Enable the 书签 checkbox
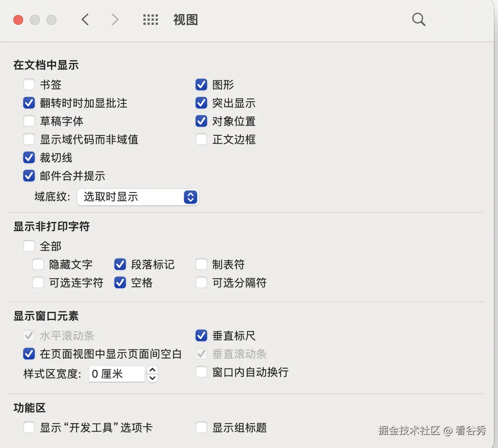The height and width of the screenshot is (448, 498). (x=29, y=84)
